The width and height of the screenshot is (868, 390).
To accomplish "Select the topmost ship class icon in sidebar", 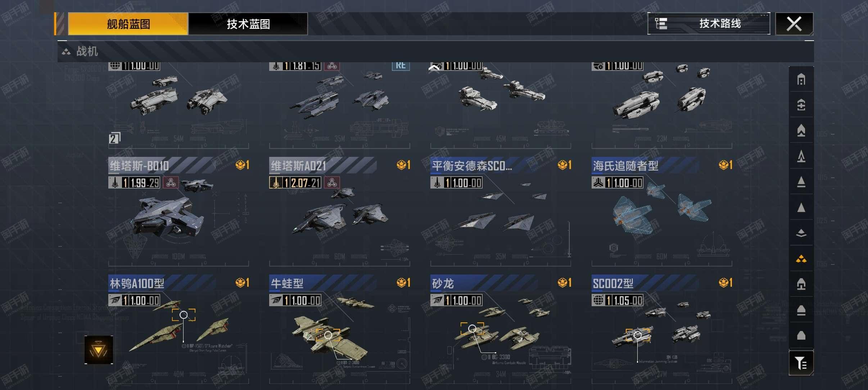I will click(x=801, y=80).
